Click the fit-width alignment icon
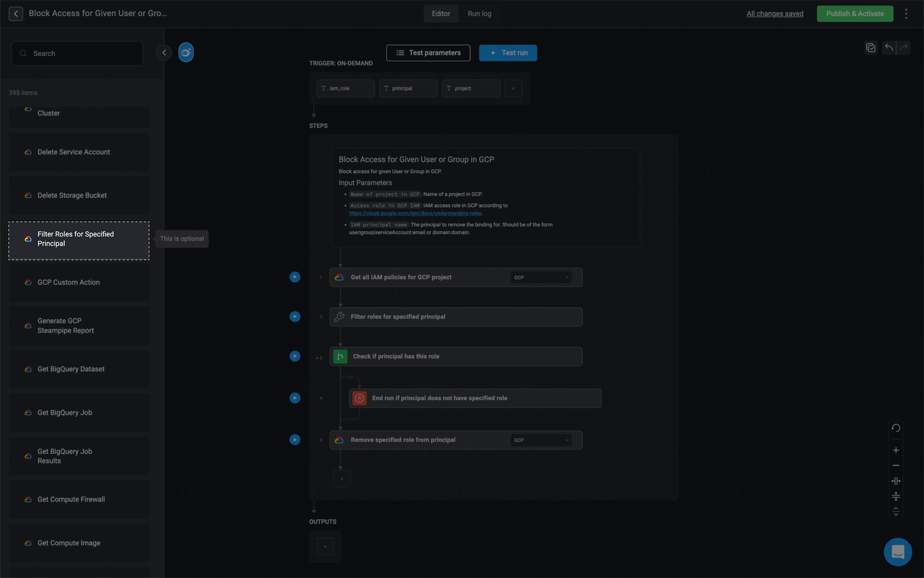Viewport: 924px width, 578px height. 896,481
